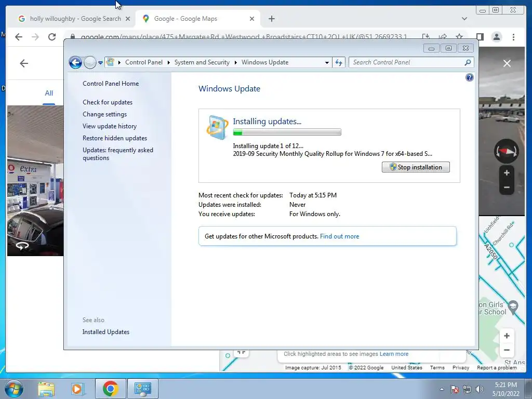The image size is (532, 399).
Task: Open Change settings link
Action: [104, 114]
